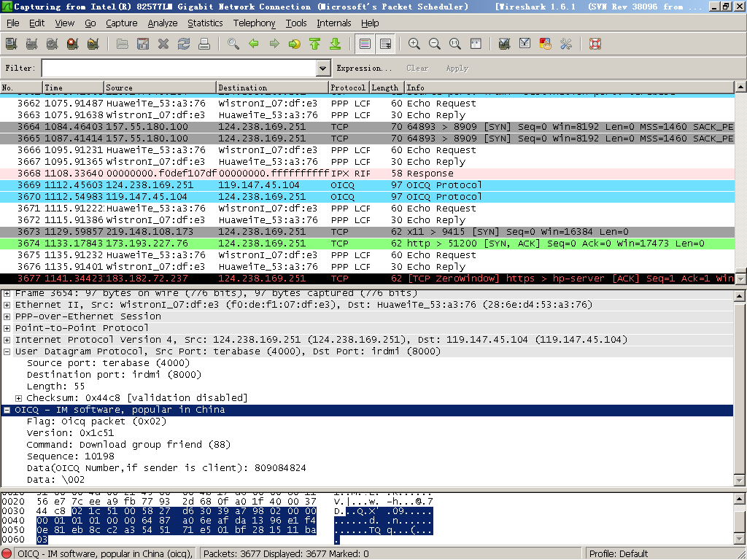Edit display filters icon
This screenshot has width=747, height=560.
point(525,44)
